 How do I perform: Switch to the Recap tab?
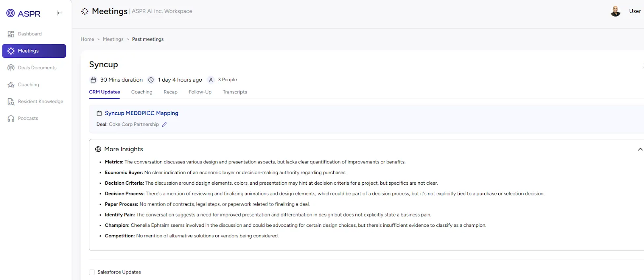click(x=170, y=92)
